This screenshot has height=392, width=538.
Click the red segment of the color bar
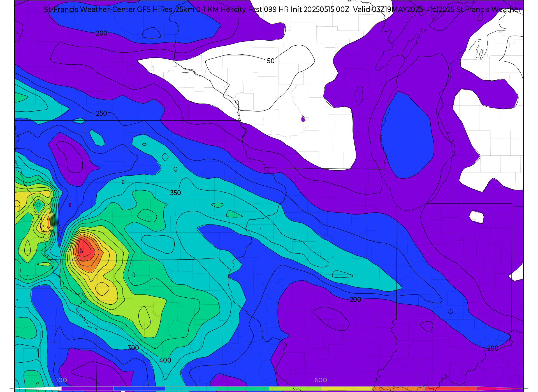(x=450, y=389)
